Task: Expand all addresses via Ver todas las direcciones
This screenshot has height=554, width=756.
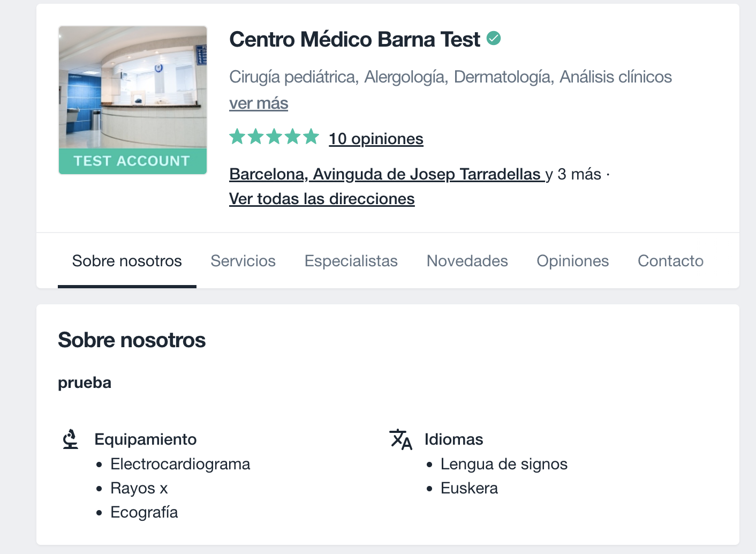Action: click(322, 198)
